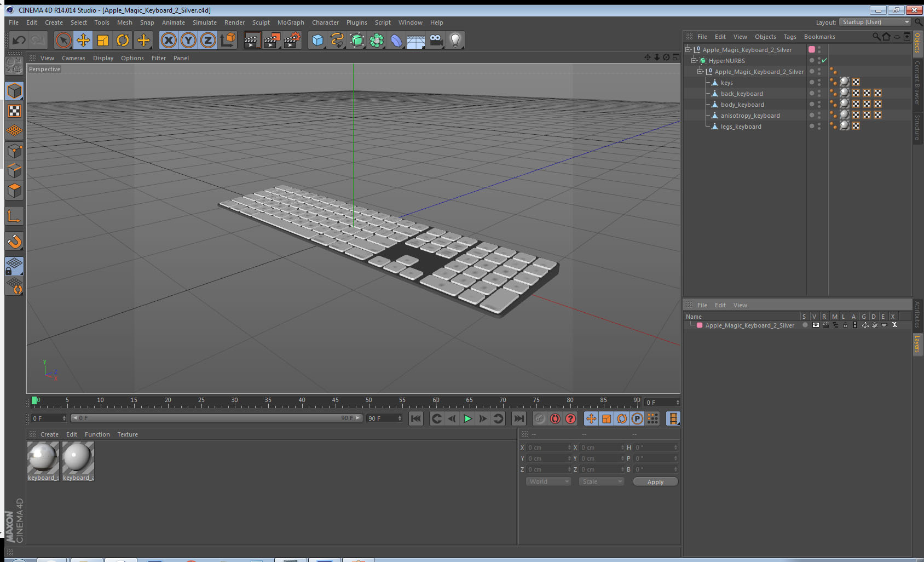Play the animation forward
The image size is (924, 562).
(x=467, y=418)
